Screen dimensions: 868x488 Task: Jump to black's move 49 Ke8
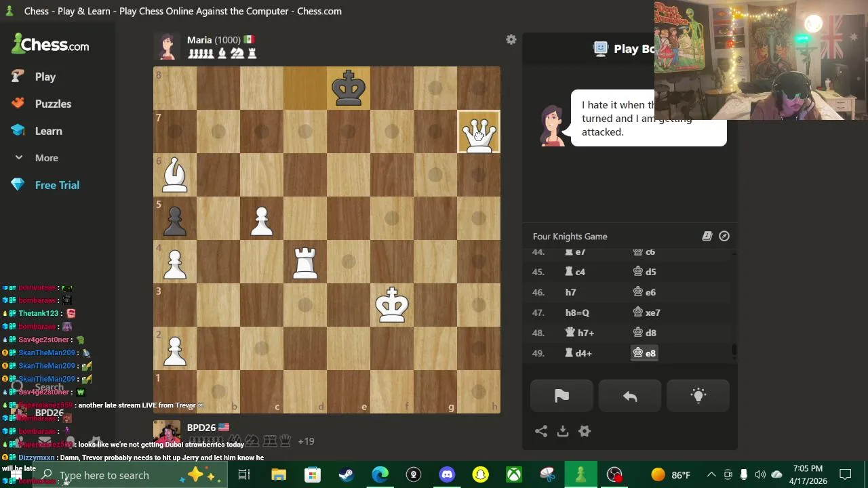[x=644, y=353]
